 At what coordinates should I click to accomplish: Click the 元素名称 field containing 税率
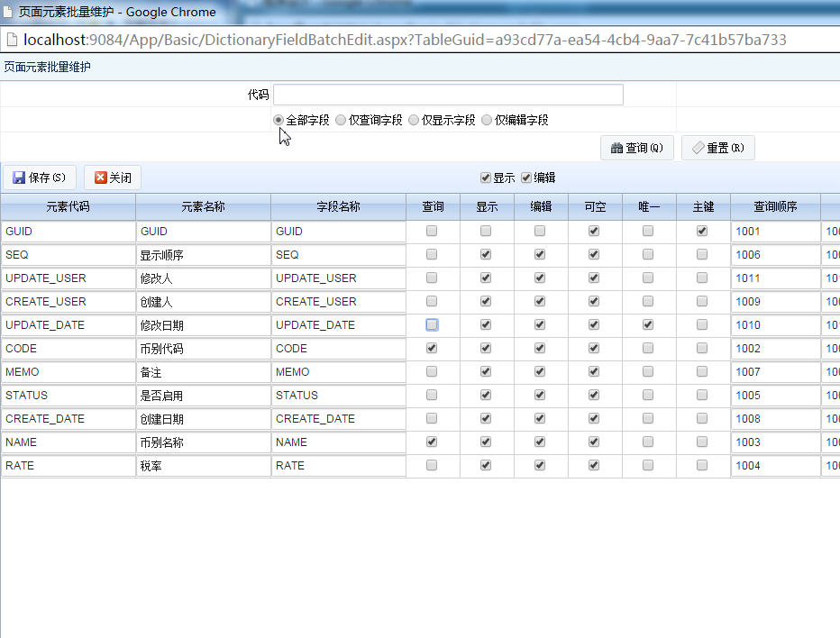pyautogui.click(x=203, y=466)
